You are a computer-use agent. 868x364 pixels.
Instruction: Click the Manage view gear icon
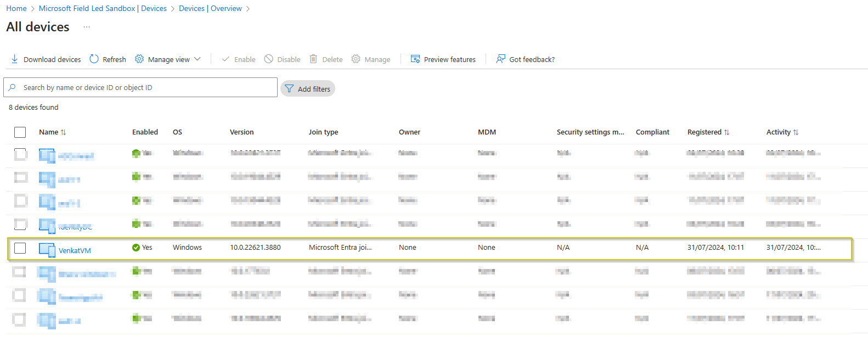(x=139, y=59)
